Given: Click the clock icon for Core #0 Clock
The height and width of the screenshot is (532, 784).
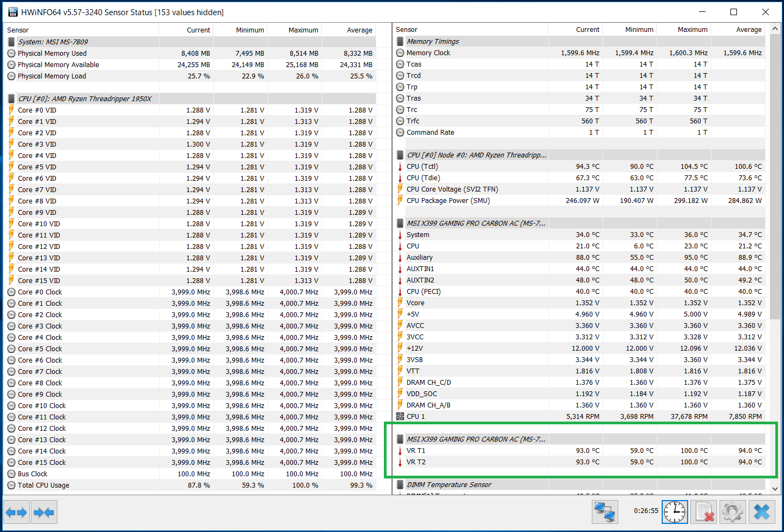Looking at the screenshot, I should pyautogui.click(x=11, y=292).
